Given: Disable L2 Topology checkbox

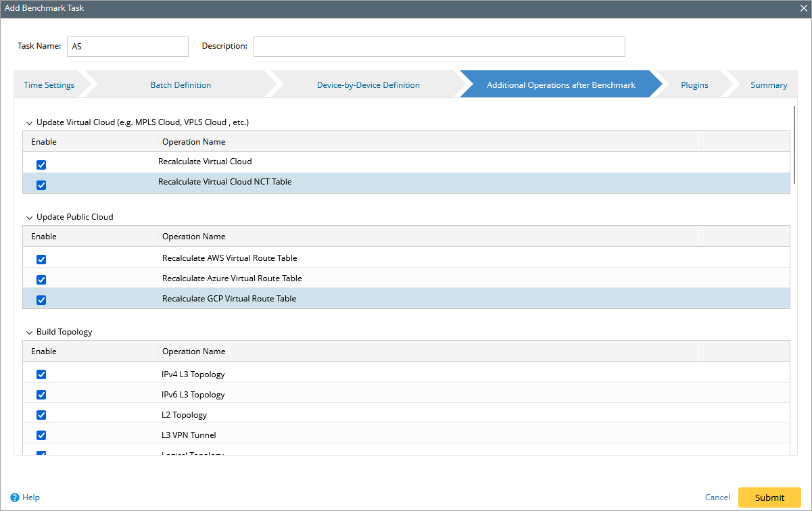Looking at the screenshot, I should coord(41,415).
